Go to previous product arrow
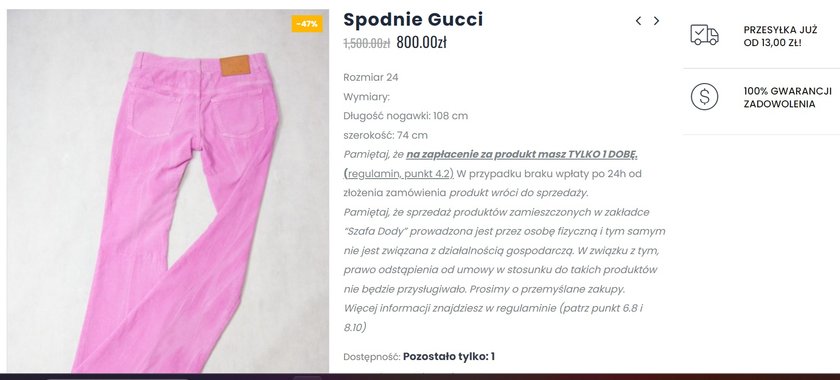840x380 pixels. tap(638, 21)
